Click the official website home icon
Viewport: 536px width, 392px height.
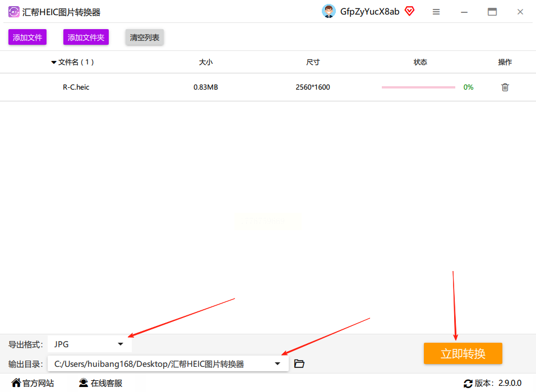tap(16, 382)
